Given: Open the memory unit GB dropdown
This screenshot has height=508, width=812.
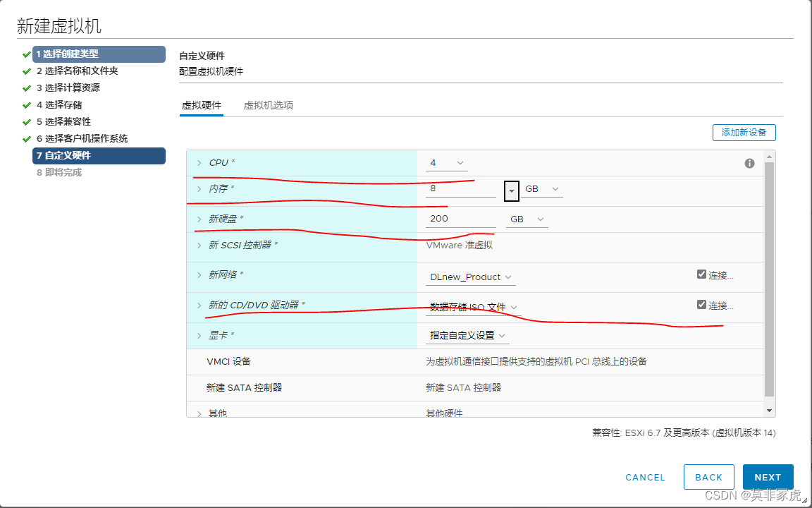Looking at the screenshot, I should coord(541,189).
